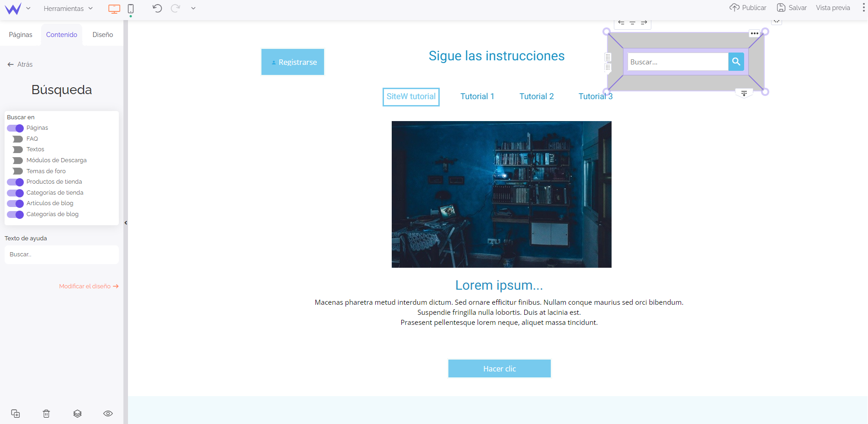Click the push-down spacing icon below block

coord(744,94)
